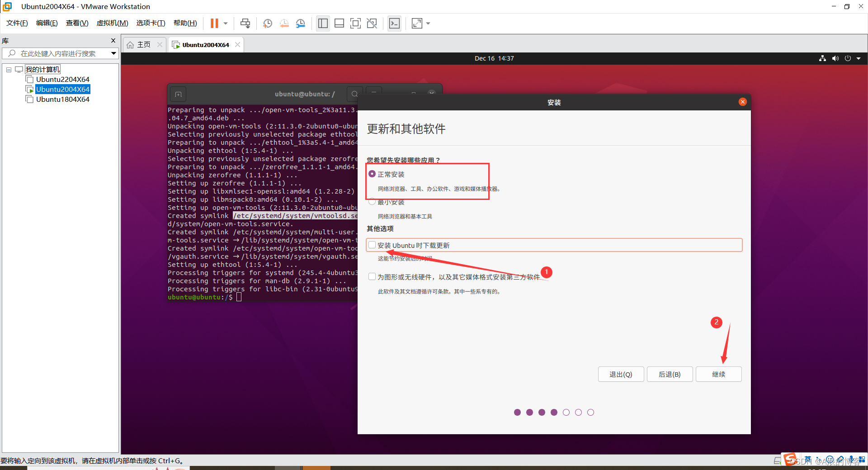Open the Ubuntu system menu arrow

coord(859,58)
